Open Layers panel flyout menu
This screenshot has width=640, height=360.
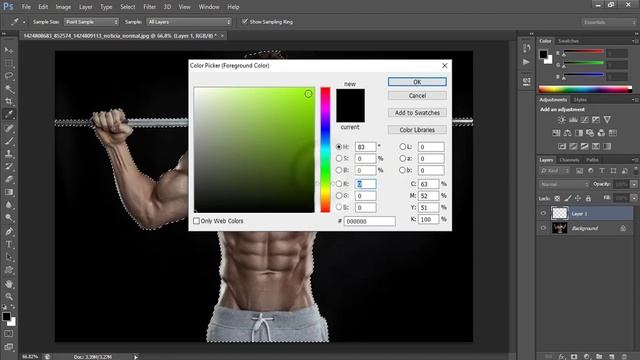click(635, 160)
